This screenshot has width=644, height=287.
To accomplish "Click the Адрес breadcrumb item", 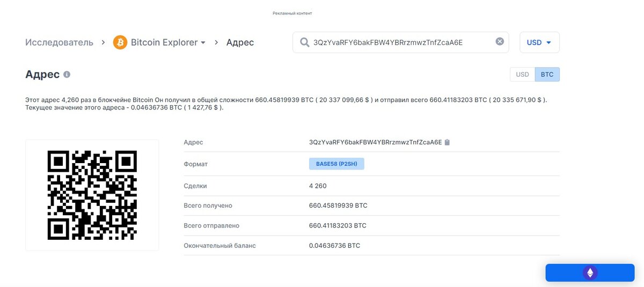I will point(240,42).
